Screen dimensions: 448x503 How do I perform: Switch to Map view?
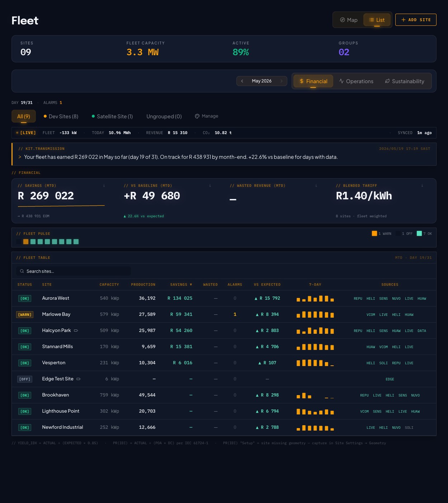[349, 20]
